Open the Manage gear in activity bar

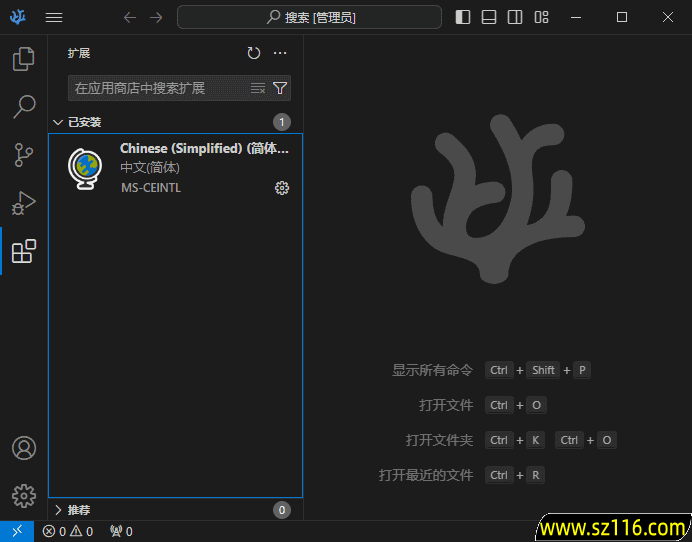point(23,495)
